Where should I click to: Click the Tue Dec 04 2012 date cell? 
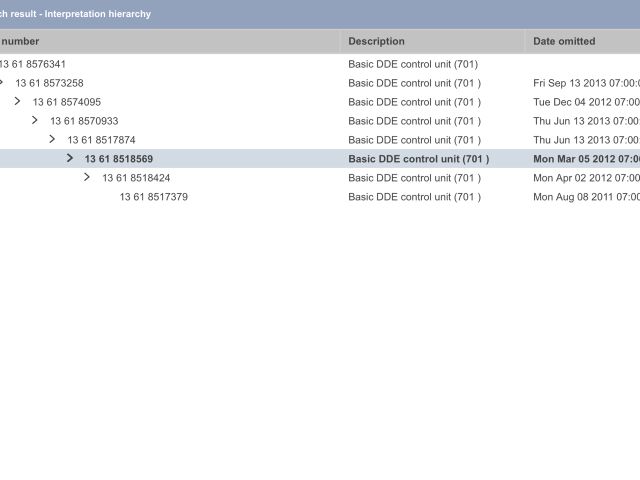586,102
